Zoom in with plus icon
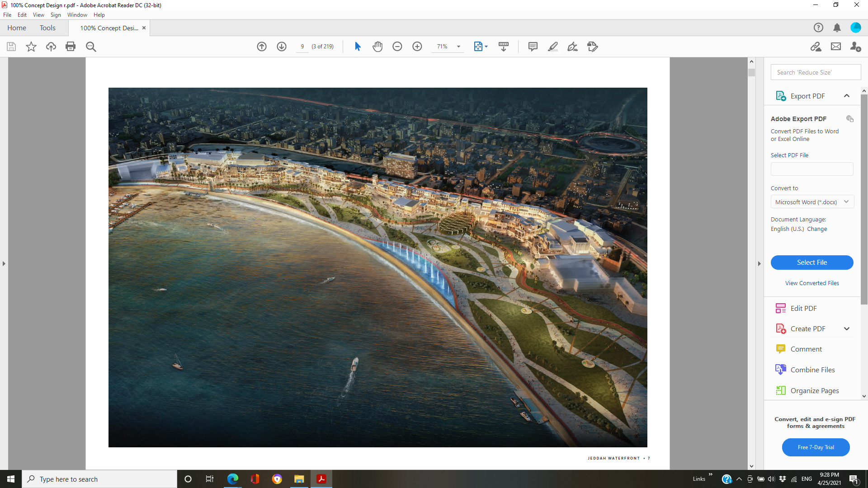This screenshot has width=868, height=488. (417, 47)
